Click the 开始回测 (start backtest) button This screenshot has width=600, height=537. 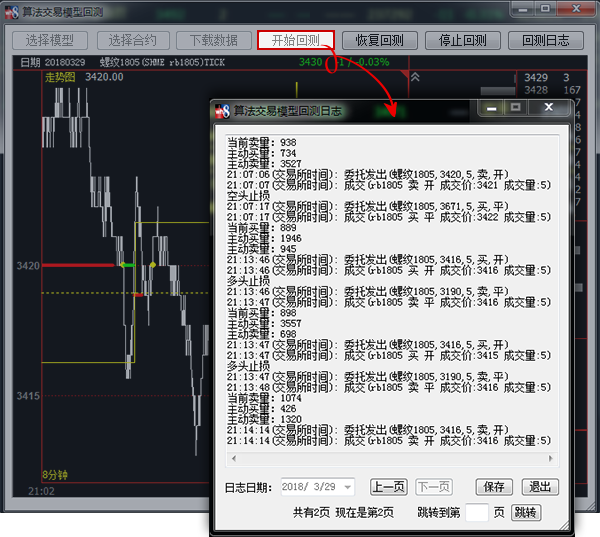[296, 40]
